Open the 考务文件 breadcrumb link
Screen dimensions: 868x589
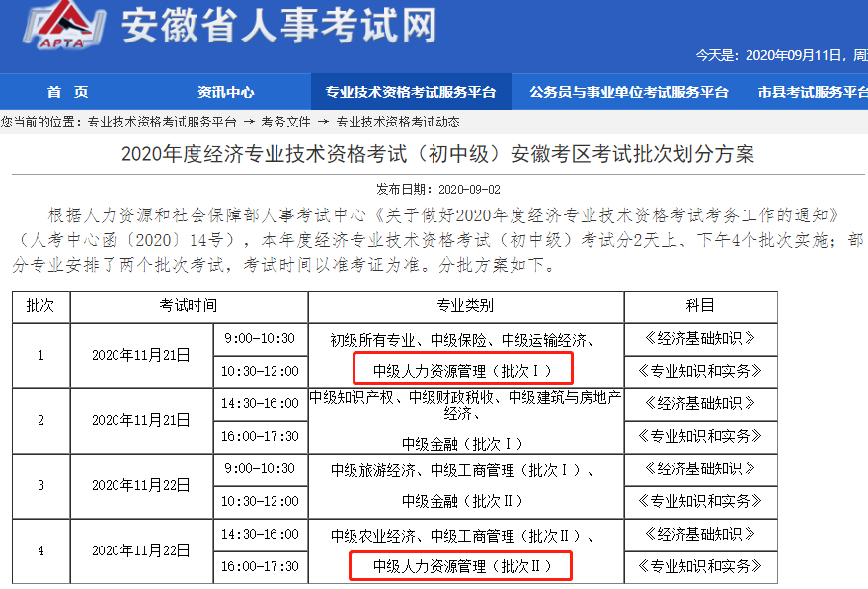[x=285, y=123]
